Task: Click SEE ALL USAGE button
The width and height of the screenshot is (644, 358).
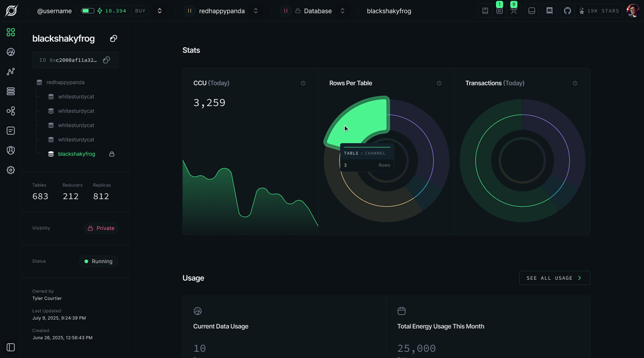Action: click(x=554, y=278)
